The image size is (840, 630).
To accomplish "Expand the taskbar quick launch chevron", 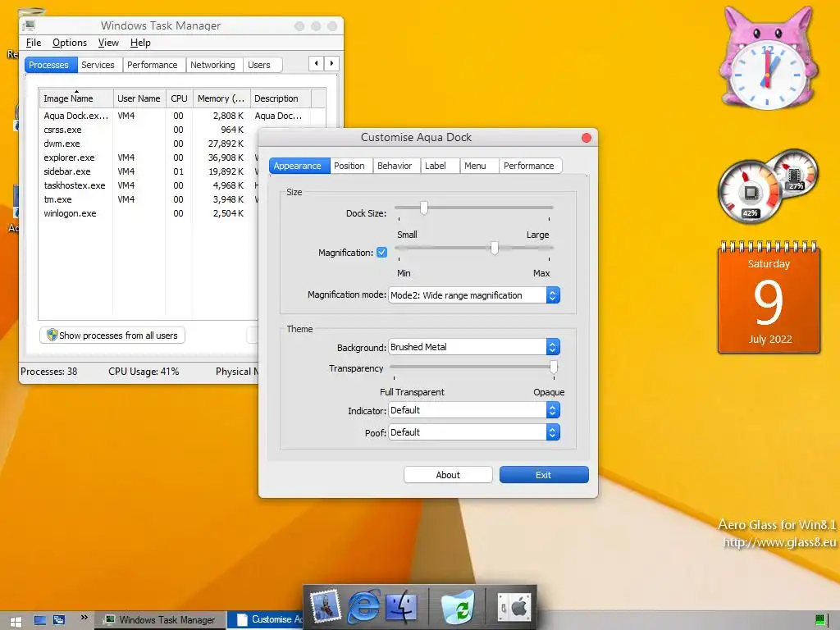I will click(x=84, y=617).
